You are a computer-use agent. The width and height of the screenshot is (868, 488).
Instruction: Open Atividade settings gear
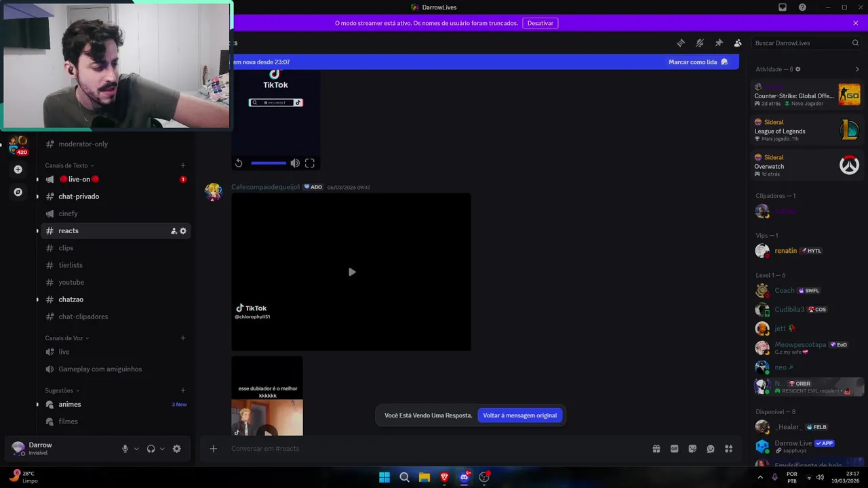click(798, 69)
